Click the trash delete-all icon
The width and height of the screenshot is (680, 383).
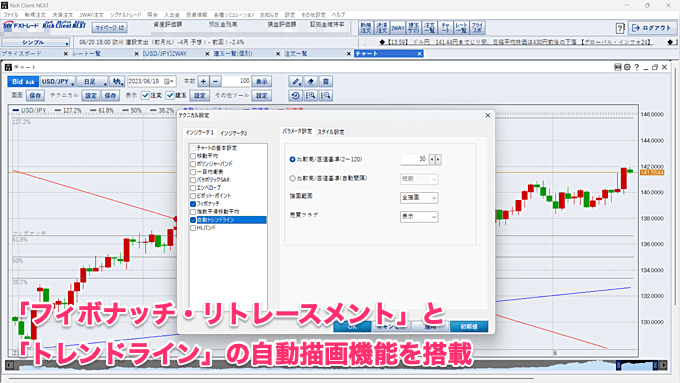coord(326,82)
